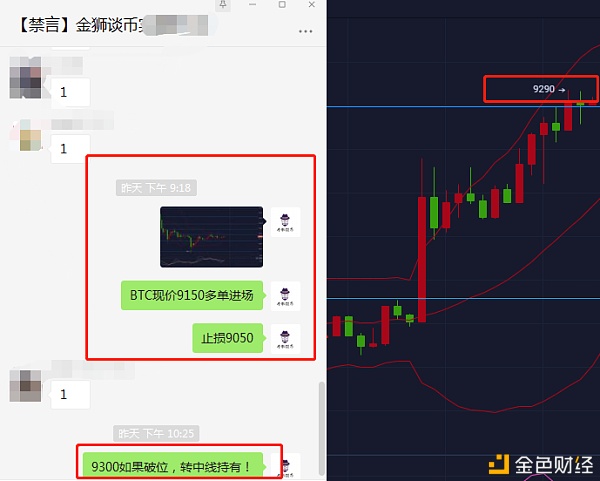Screen dimensions: 600x481
Task: Click sender avatar beside chart image
Action: pyautogui.click(x=285, y=222)
